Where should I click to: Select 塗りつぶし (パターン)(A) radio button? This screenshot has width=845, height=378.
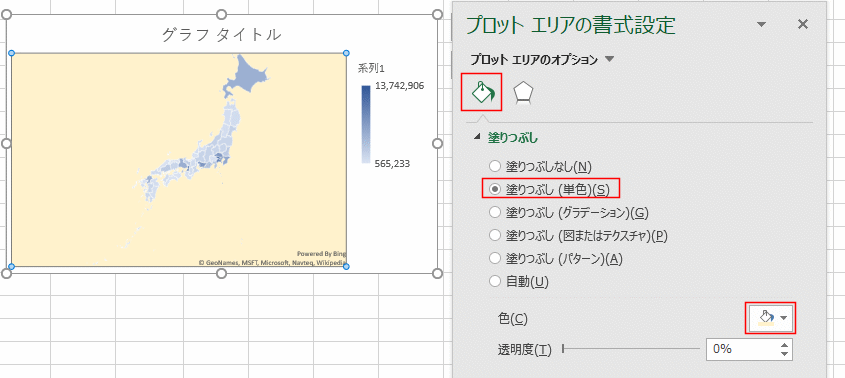(x=494, y=259)
